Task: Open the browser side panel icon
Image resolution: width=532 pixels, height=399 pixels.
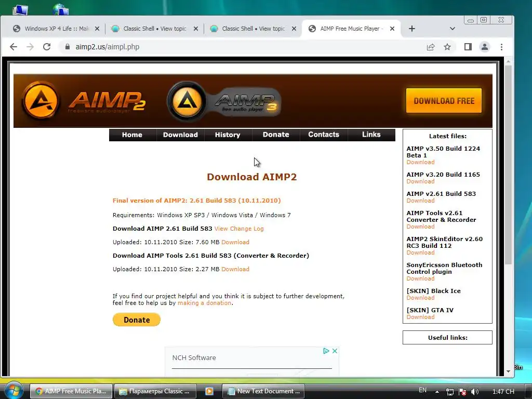Action: tap(468, 47)
